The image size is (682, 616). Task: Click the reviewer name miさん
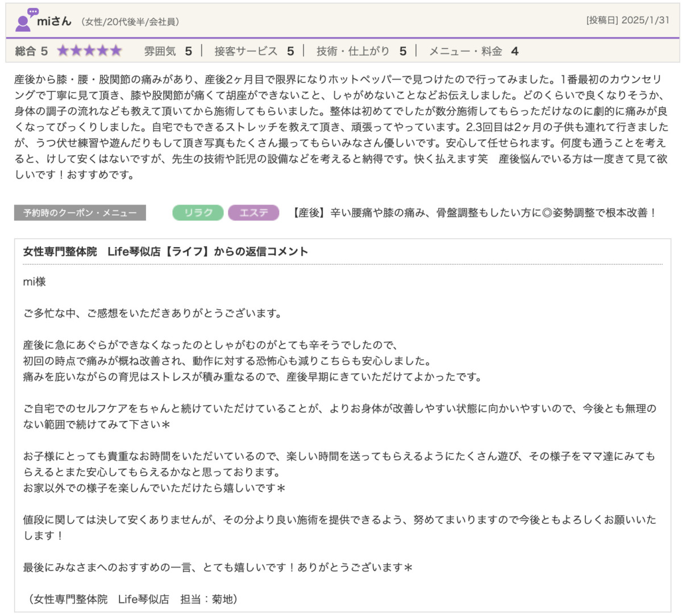pos(54,22)
